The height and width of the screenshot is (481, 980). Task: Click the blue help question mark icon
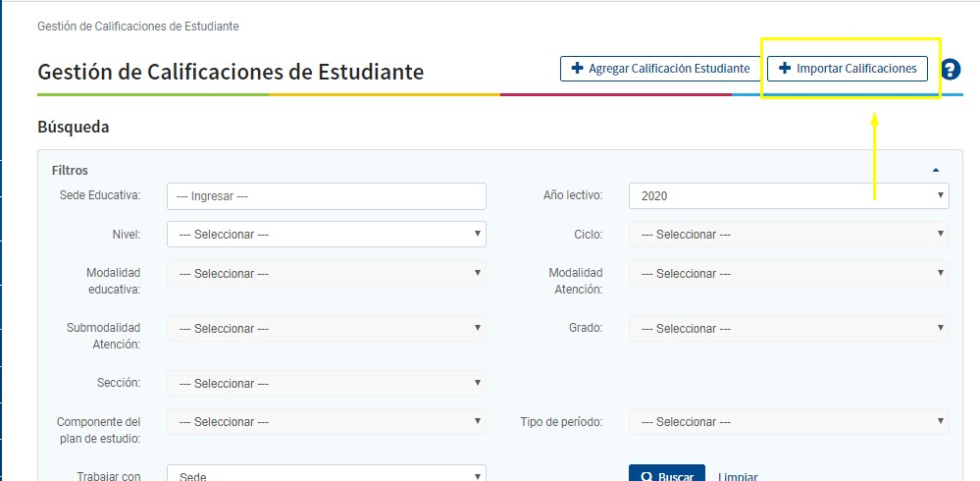tap(950, 70)
